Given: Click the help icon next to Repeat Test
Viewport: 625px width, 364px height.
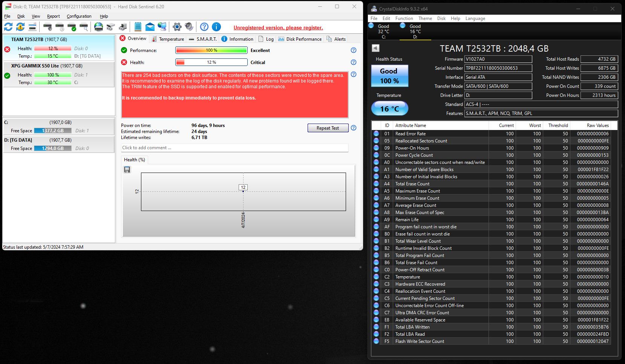Looking at the screenshot, I should tap(354, 128).
